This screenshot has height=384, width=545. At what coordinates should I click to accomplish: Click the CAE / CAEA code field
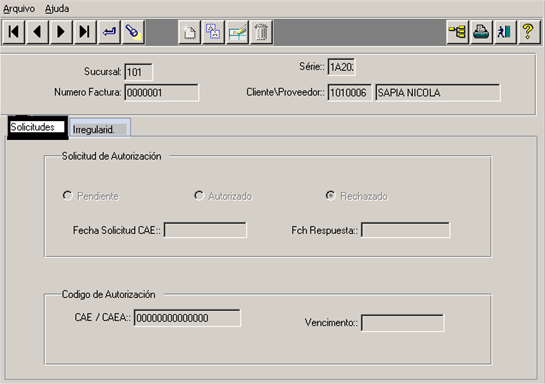click(x=187, y=318)
